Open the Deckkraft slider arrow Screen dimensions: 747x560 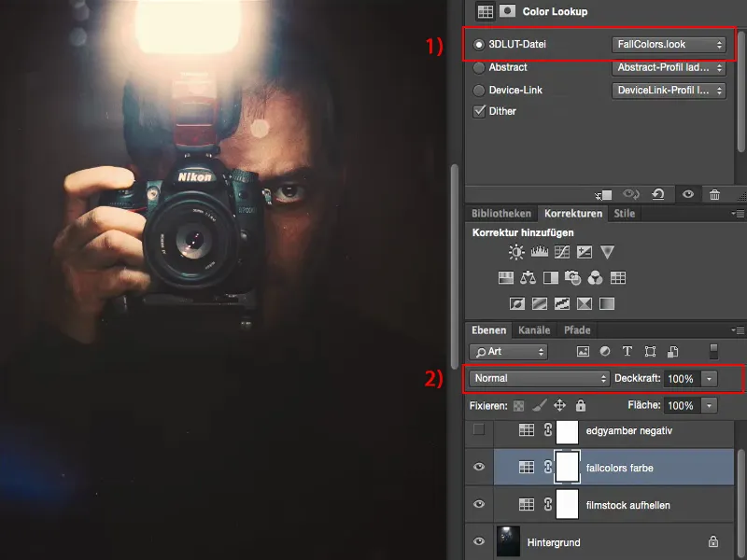coord(709,379)
